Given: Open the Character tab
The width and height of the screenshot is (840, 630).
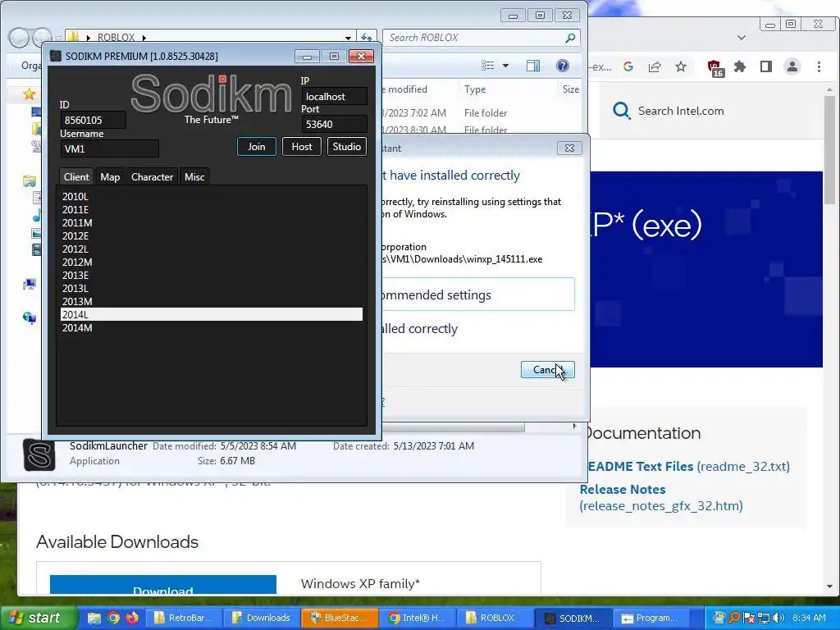Looking at the screenshot, I should coord(152,177).
